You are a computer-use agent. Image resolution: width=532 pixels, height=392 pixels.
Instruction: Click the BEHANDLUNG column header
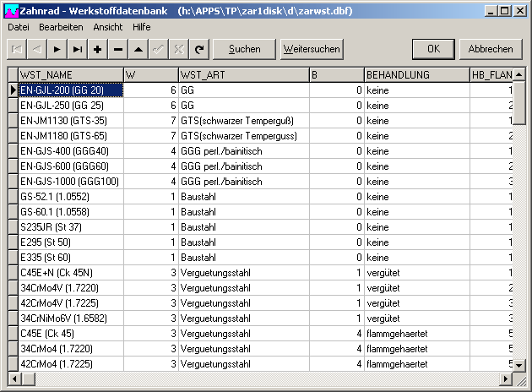point(416,75)
